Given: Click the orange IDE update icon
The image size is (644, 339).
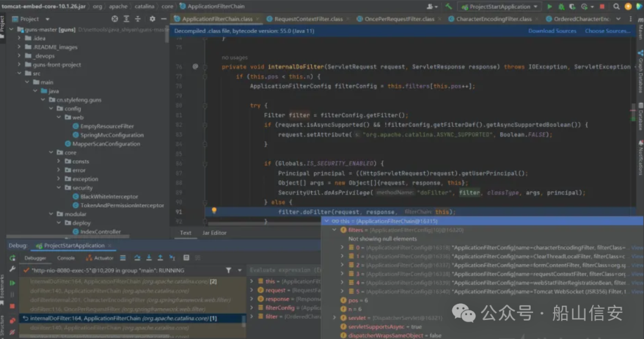Looking at the screenshot, I should (628, 7).
